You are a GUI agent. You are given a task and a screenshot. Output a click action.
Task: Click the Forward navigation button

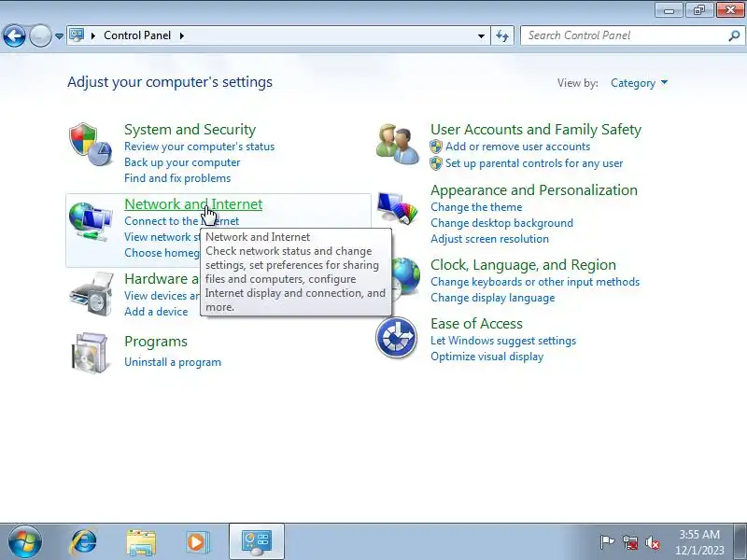click(40, 35)
